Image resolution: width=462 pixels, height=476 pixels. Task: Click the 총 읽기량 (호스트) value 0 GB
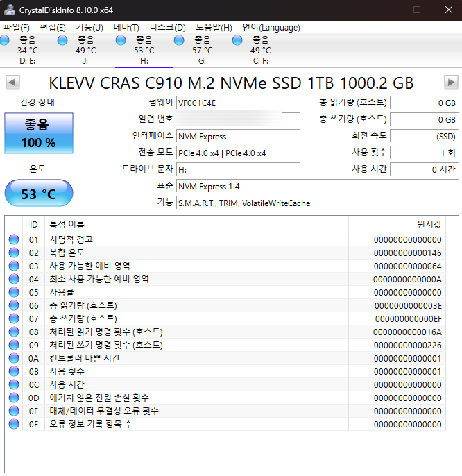point(424,103)
